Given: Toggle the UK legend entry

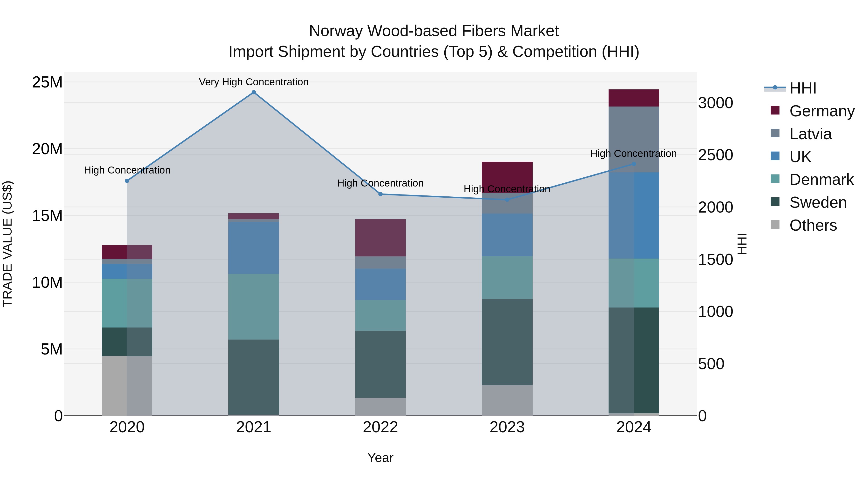Looking at the screenshot, I should 791,157.
